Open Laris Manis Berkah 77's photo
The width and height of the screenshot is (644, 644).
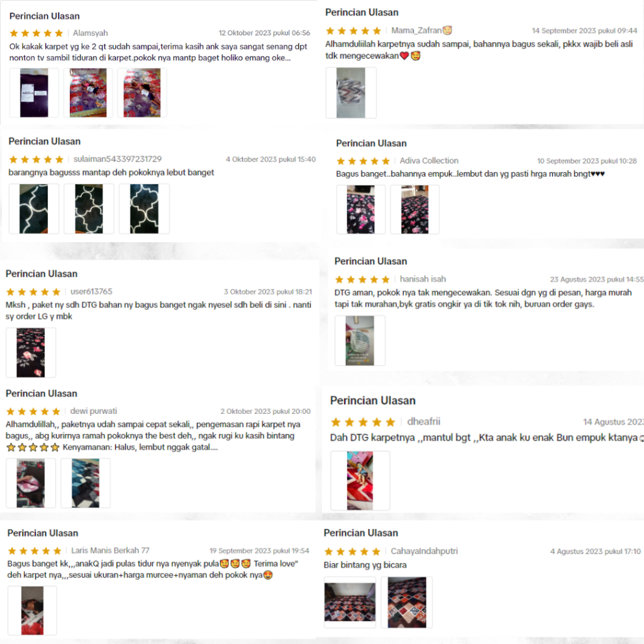click(x=32, y=611)
